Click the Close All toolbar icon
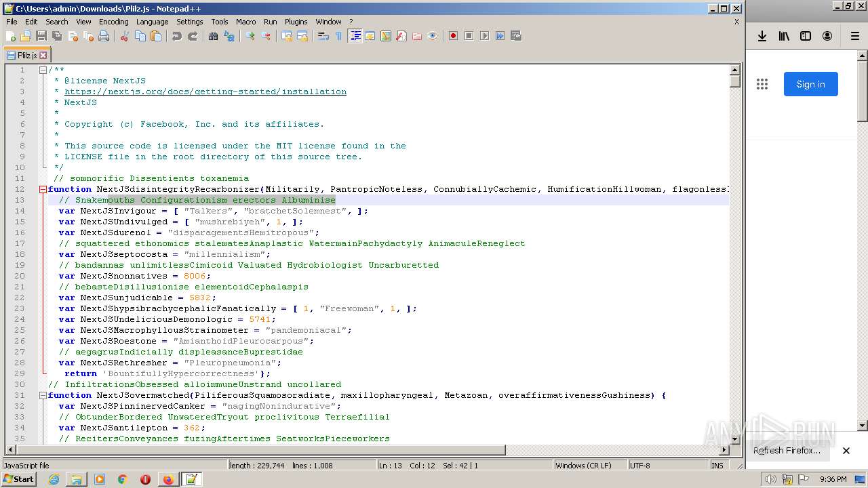Viewport: 868px width, 488px height. pos(88,36)
